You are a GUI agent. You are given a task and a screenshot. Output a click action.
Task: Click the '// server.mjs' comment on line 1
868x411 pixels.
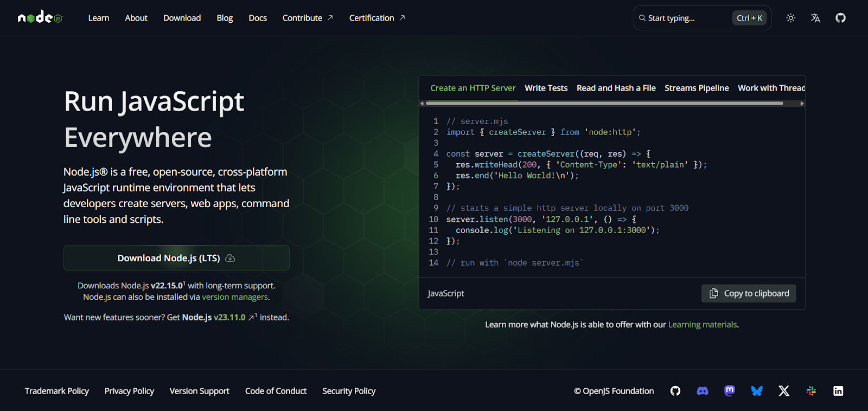point(477,121)
